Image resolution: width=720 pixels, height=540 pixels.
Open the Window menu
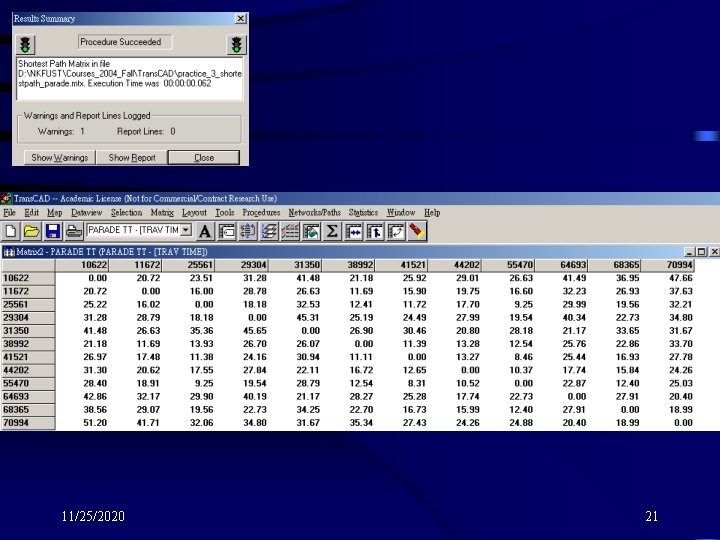pyautogui.click(x=401, y=213)
